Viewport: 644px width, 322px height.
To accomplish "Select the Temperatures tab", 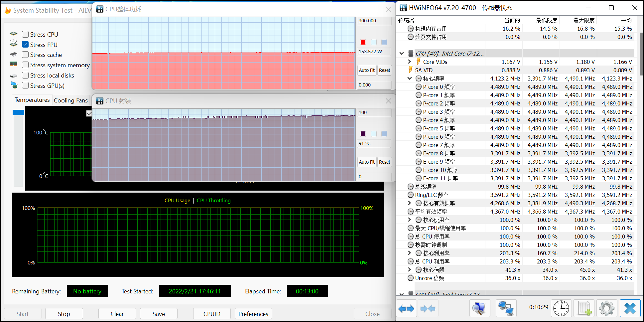I will pos(32,100).
